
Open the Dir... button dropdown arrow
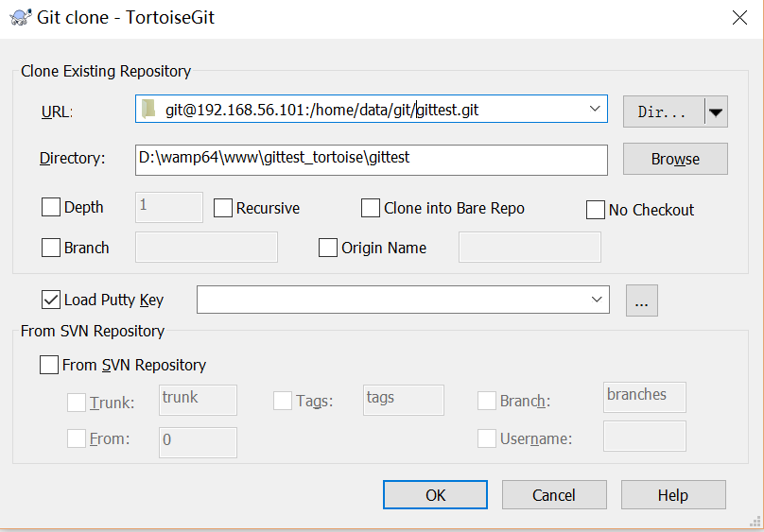click(716, 112)
